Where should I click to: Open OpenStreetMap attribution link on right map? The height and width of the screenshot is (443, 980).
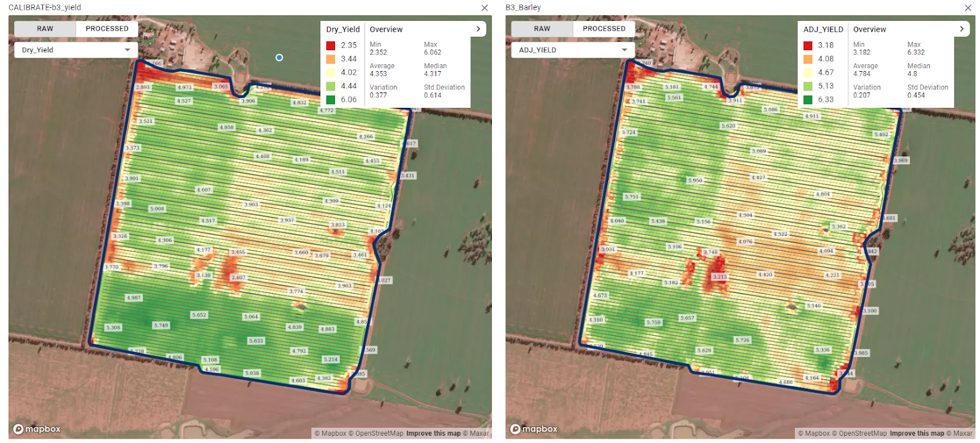tap(862, 433)
